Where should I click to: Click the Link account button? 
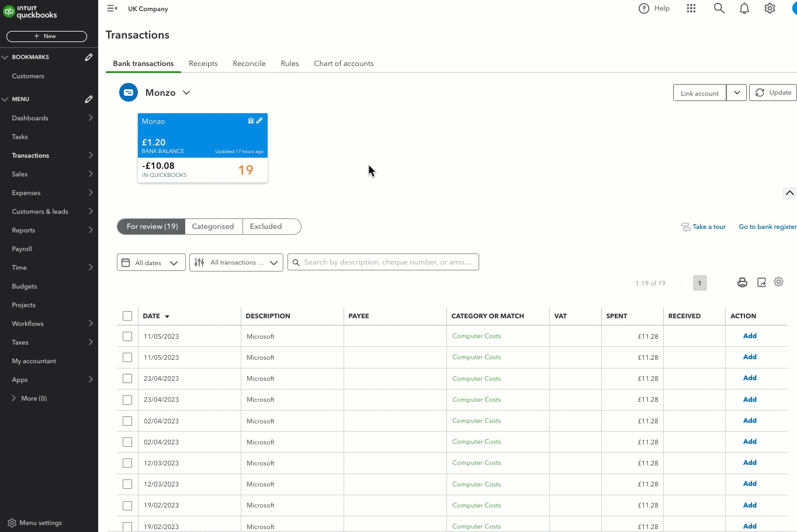tap(699, 93)
